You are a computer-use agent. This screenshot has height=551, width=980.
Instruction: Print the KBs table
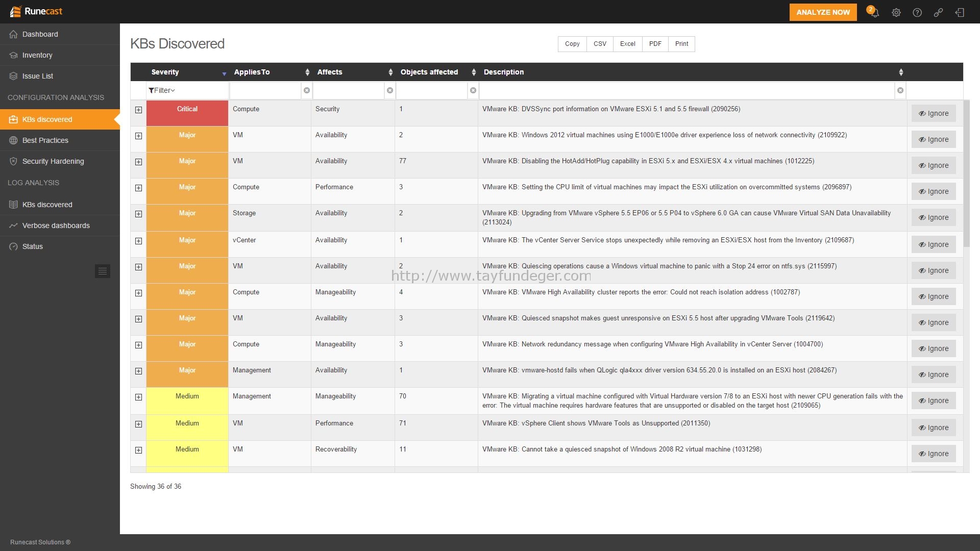click(x=681, y=44)
